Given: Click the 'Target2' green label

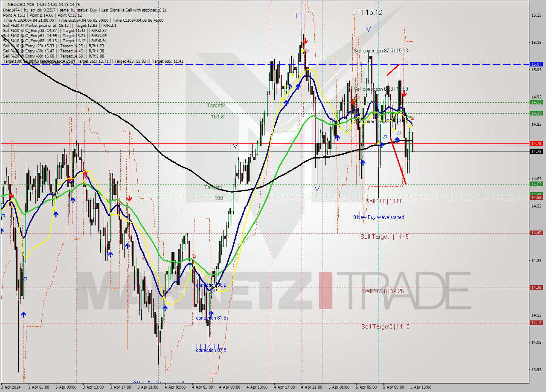Looking at the screenshot, I should coord(216,105).
